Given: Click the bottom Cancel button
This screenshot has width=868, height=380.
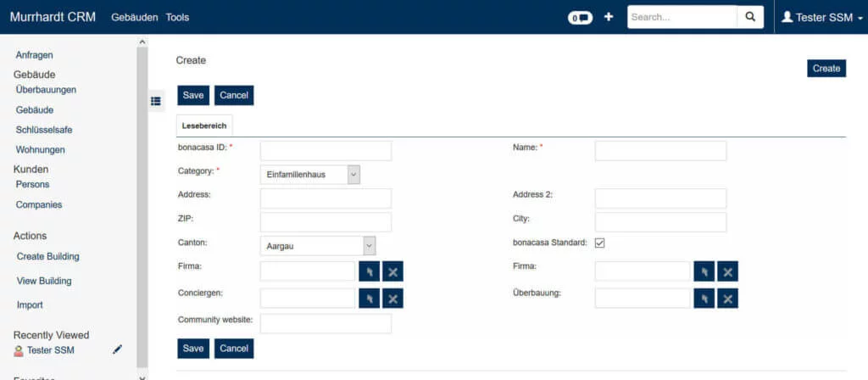Looking at the screenshot, I should click(234, 349).
